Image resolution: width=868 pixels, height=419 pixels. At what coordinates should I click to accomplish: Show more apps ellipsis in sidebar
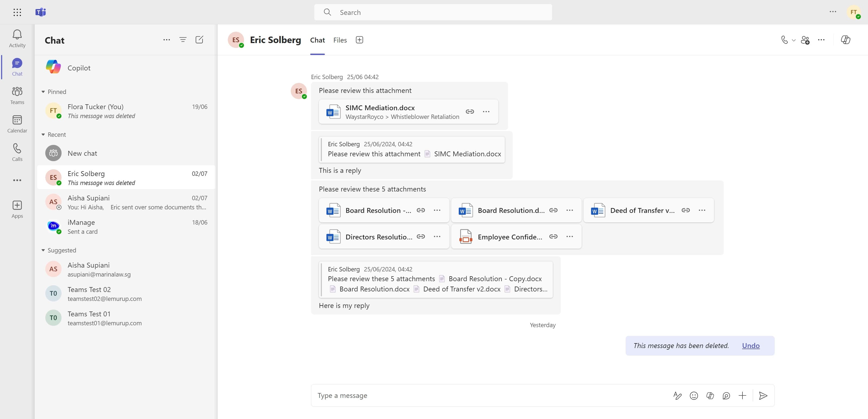(x=17, y=180)
